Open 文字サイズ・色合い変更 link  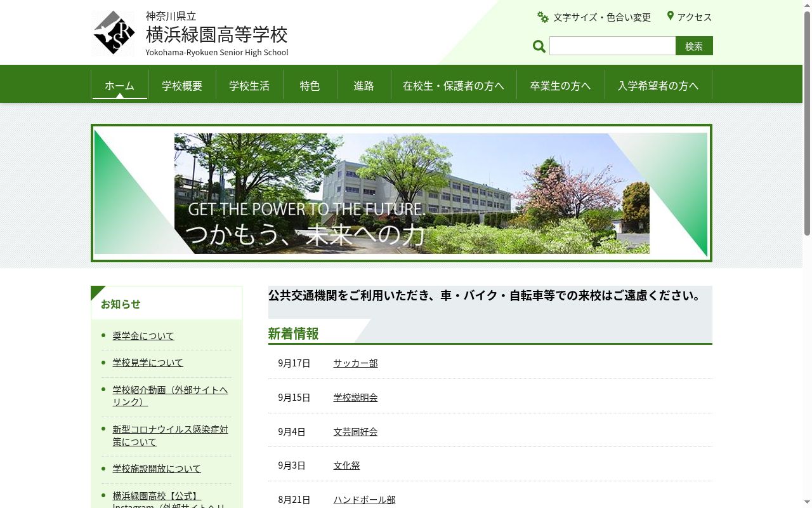coord(602,17)
